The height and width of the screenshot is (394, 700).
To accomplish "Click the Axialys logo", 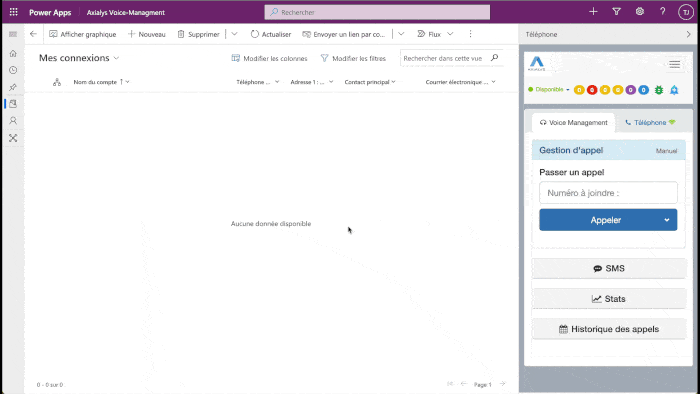I will pyautogui.click(x=537, y=64).
